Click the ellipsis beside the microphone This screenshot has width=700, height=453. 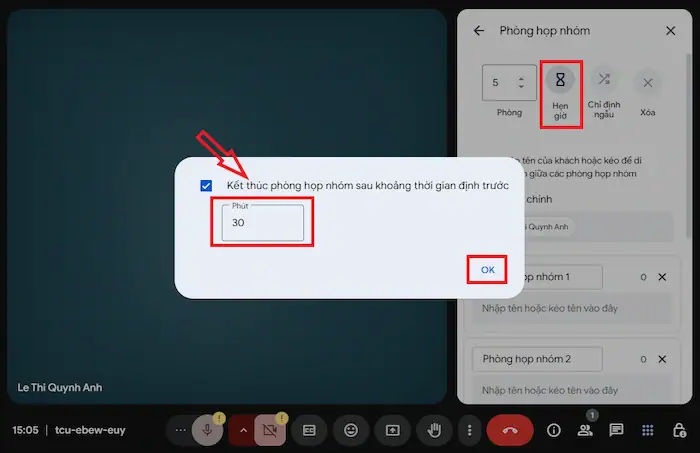(x=180, y=430)
